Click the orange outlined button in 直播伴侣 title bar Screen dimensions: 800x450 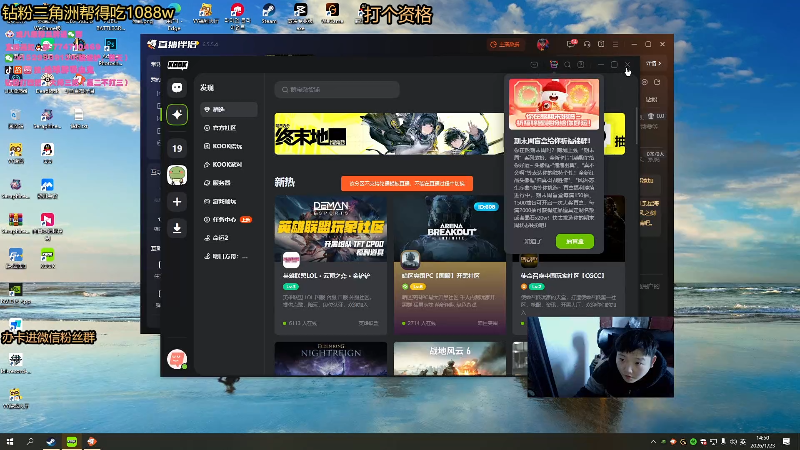(x=505, y=44)
